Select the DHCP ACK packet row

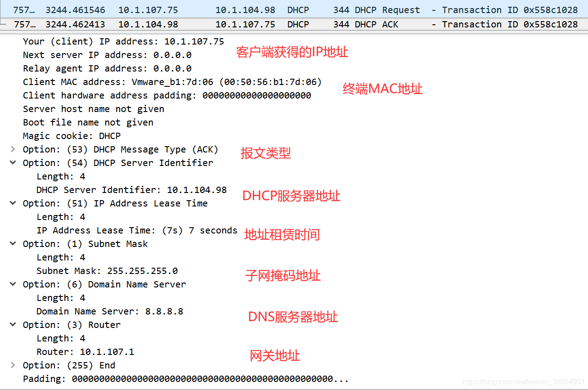pos(294,24)
